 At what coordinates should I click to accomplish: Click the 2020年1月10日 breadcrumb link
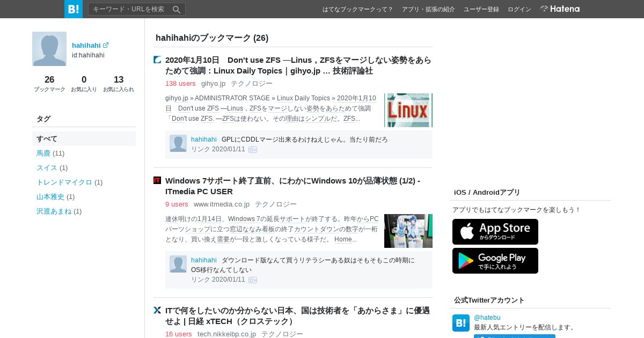pos(356,98)
